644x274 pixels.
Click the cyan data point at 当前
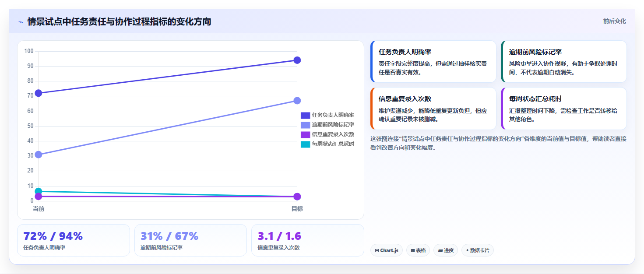point(39,191)
